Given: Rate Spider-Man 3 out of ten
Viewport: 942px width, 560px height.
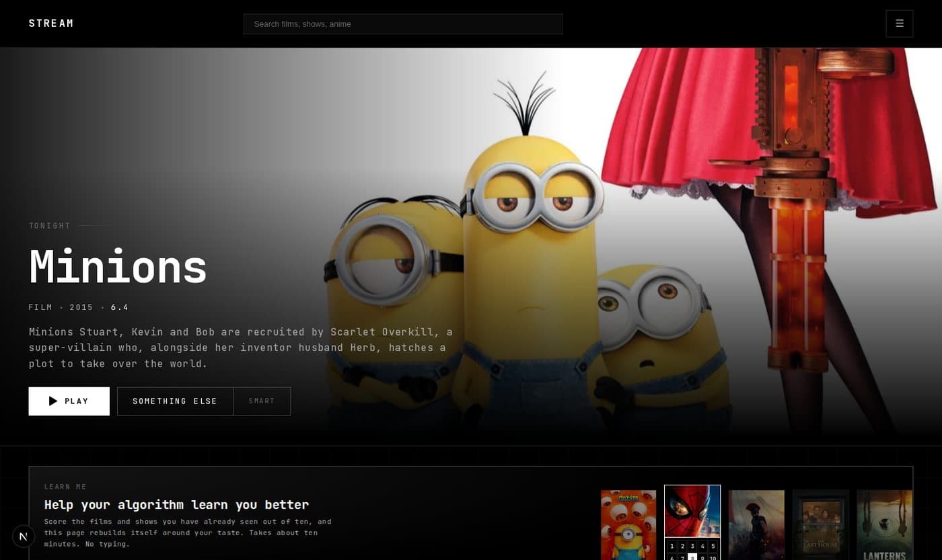Looking at the screenshot, I should 692,547.
